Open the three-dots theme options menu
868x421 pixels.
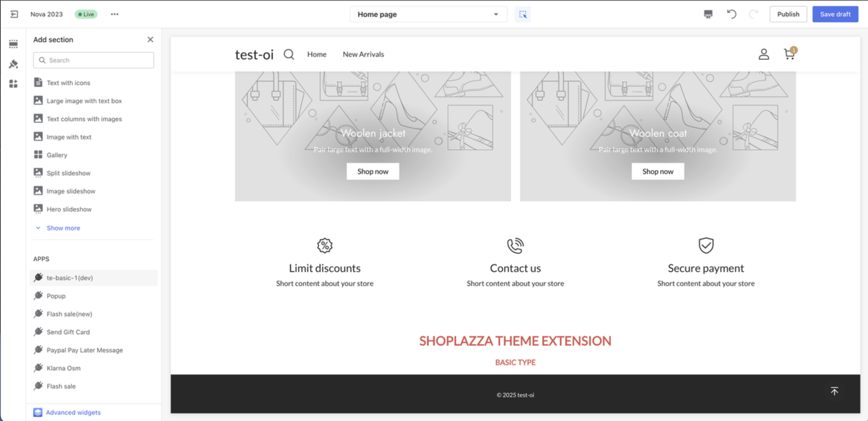tap(115, 14)
